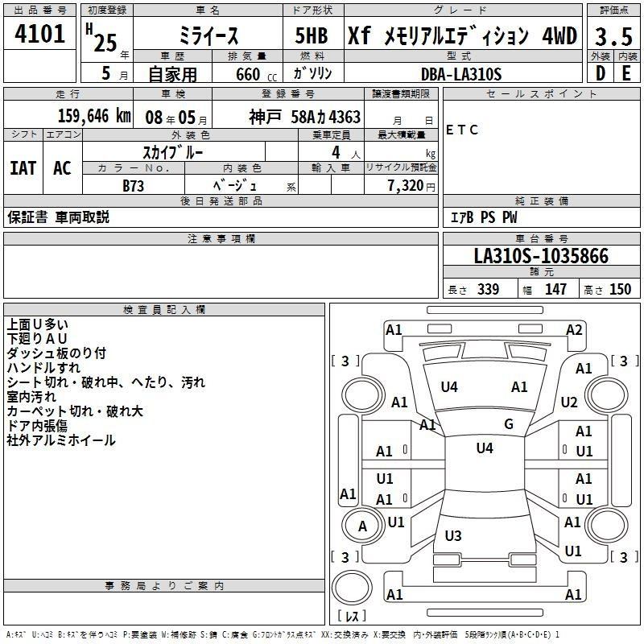The width and height of the screenshot is (644, 644).
Task: Click the [レス] marker below the diagram
Action: coord(351,617)
